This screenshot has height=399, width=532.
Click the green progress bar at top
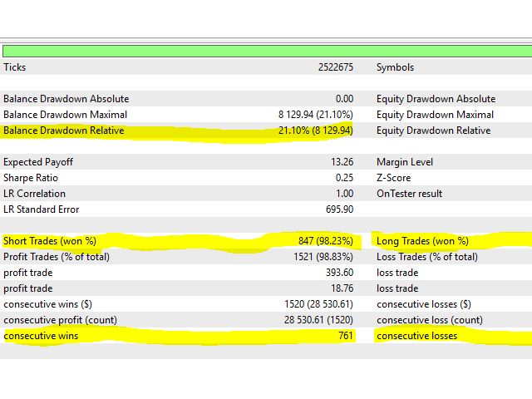click(266, 52)
